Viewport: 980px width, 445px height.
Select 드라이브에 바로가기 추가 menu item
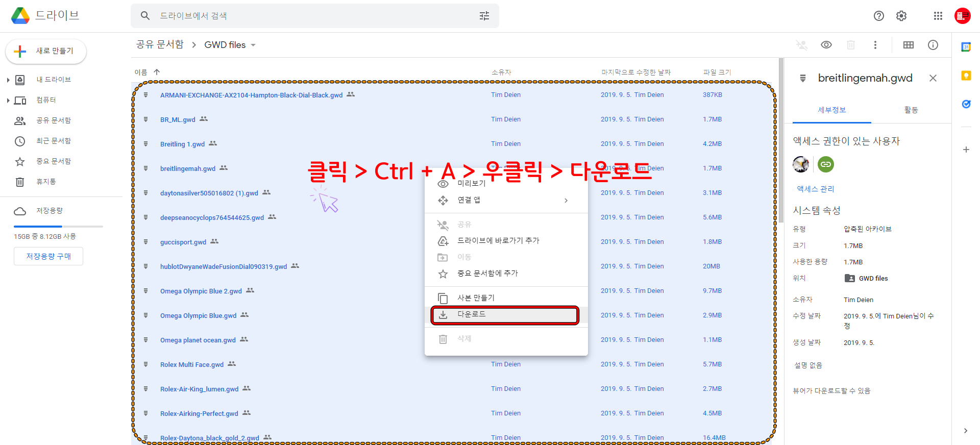506,241
